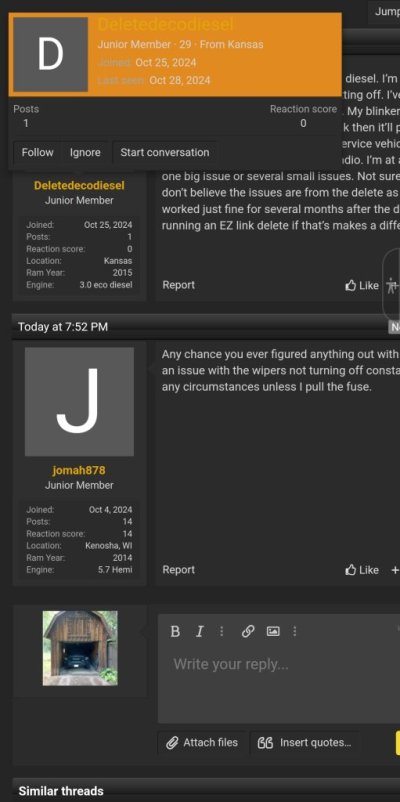Expand more text formatting options
400x802 pixels.
coord(221,632)
